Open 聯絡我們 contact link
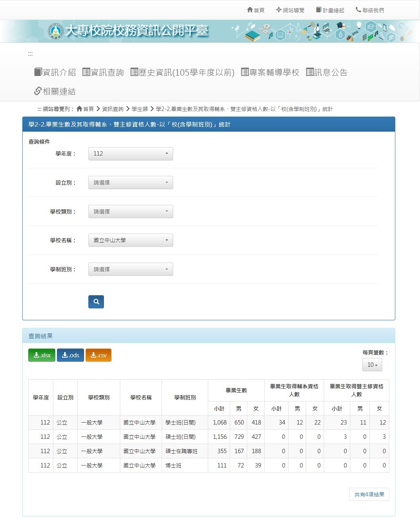The image size is (420, 518). (370, 10)
